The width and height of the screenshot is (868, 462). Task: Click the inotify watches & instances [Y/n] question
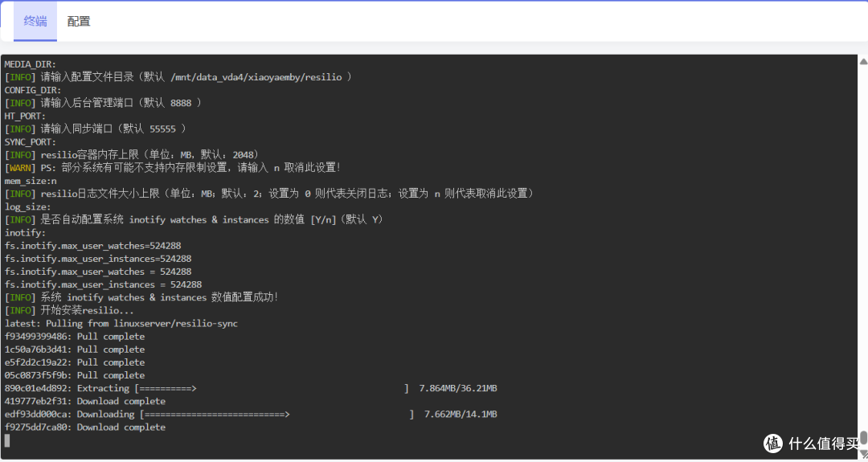194,219
